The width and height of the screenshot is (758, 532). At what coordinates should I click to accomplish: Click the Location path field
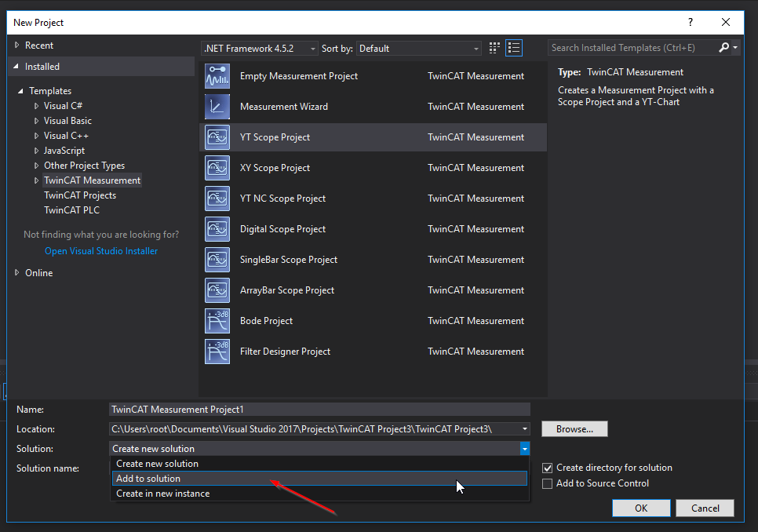(315, 429)
